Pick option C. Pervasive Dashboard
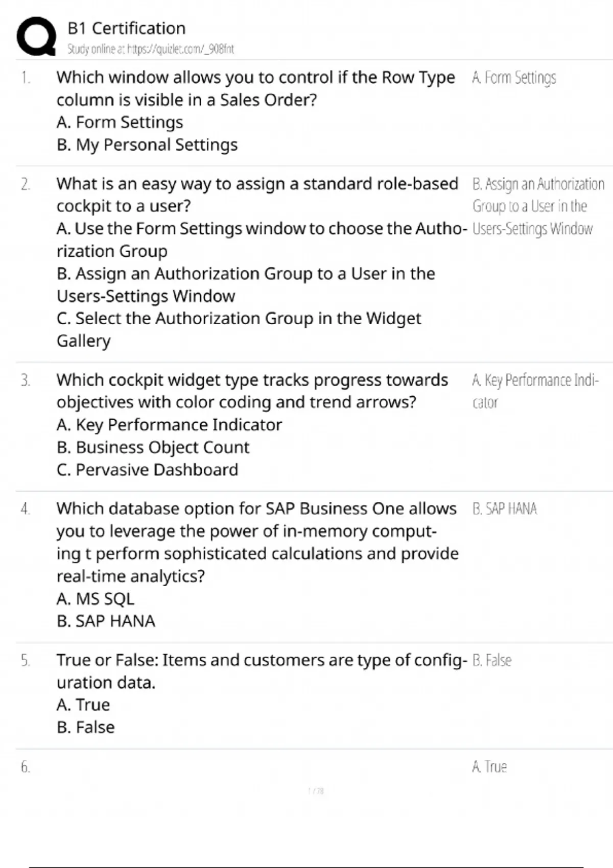The height and width of the screenshot is (868, 613). click(x=147, y=470)
